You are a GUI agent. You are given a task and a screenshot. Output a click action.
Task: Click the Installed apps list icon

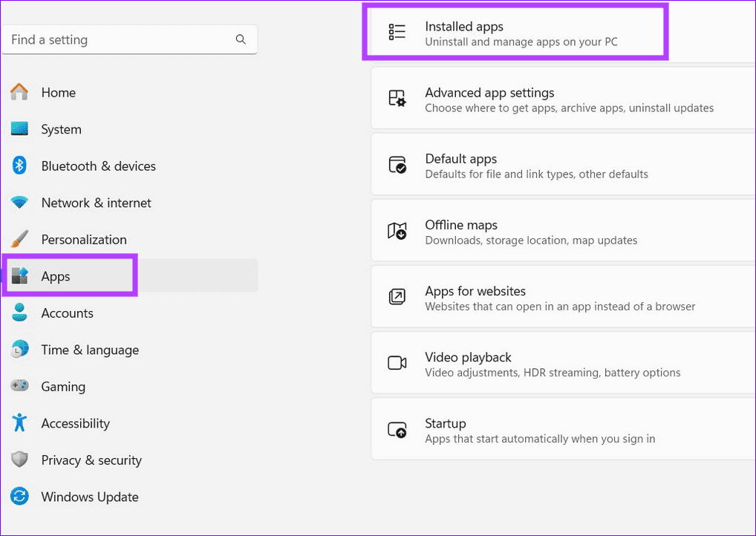point(397,31)
